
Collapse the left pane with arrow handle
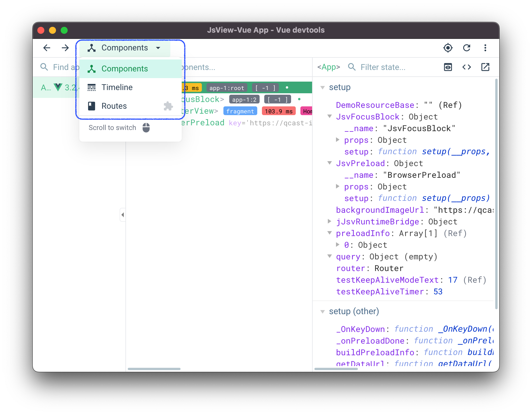[123, 215]
